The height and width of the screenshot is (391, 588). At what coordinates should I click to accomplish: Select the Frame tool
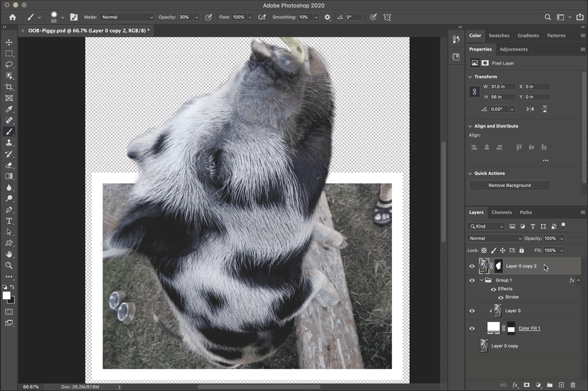pos(9,98)
